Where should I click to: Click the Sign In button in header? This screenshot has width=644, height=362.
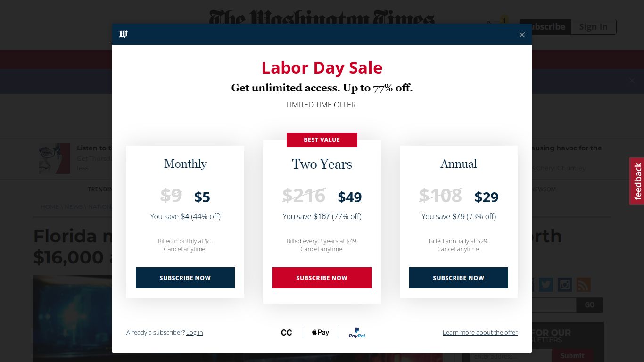(594, 27)
